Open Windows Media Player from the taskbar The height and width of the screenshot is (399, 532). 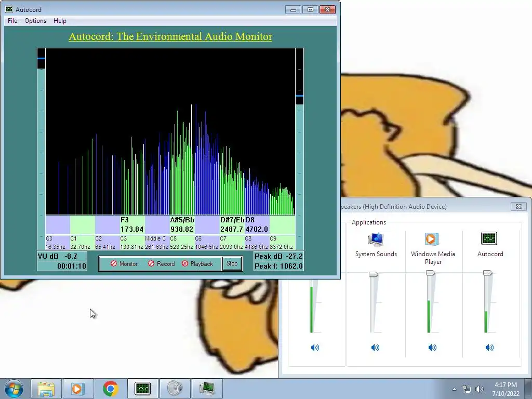click(78, 389)
